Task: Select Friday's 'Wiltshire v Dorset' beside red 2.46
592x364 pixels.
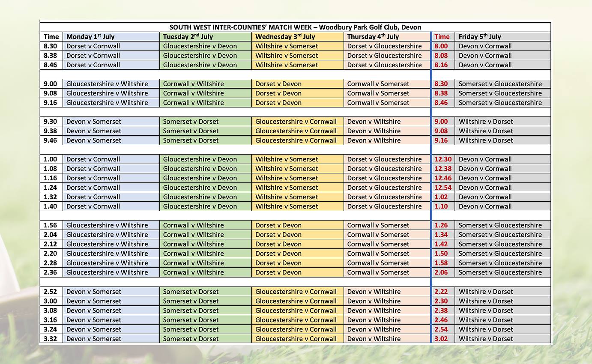Action: click(x=503, y=319)
